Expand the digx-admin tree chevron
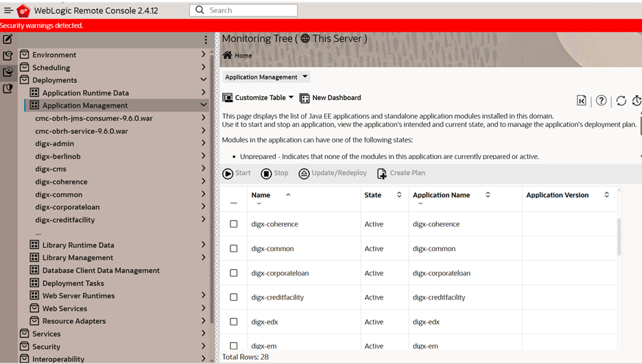The image size is (642, 364). [x=204, y=143]
